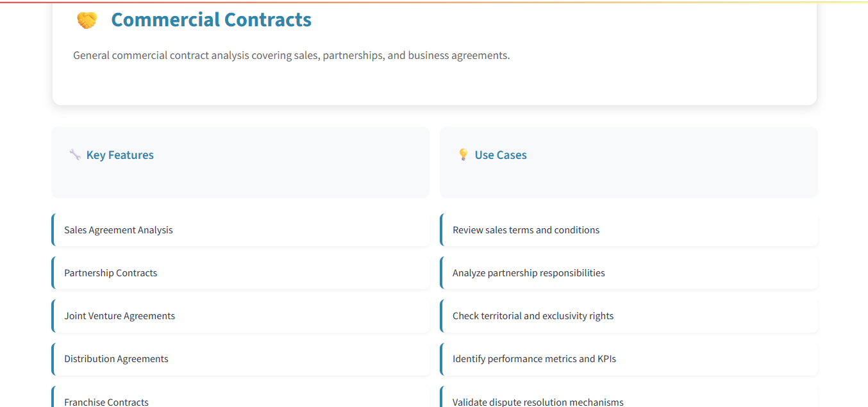Select Analyze partnership responsibilities use case
The height and width of the screenshot is (407, 868).
coord(528,273)
